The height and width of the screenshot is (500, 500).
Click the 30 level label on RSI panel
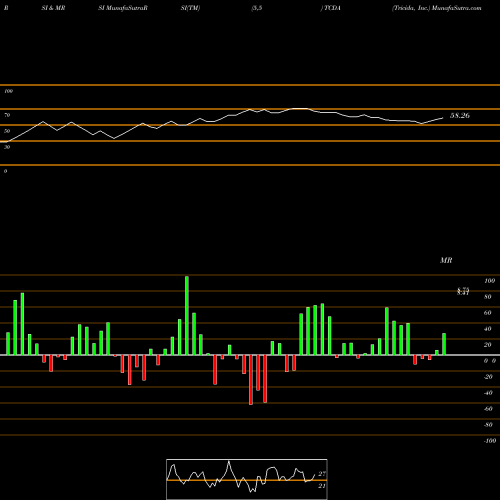tap(7, 147)
